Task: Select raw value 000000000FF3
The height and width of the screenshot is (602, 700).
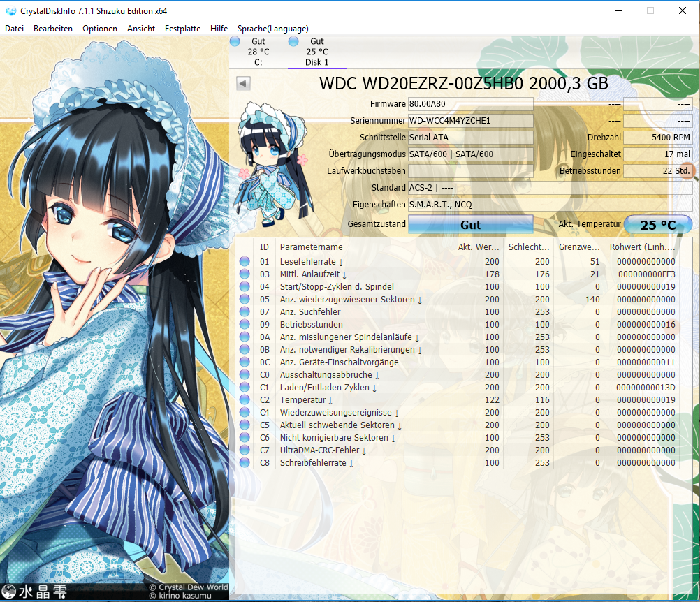Action: pos(646,274)
